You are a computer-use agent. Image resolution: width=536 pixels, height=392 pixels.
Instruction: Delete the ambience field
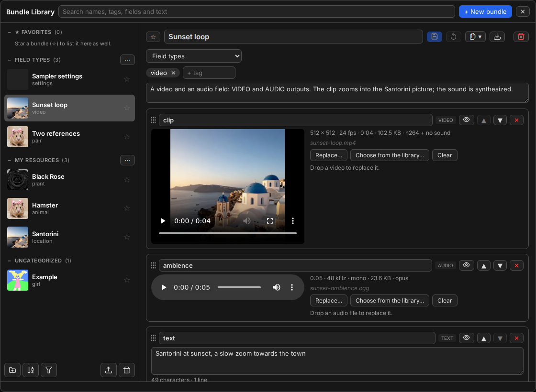click(x=516, y=266)
